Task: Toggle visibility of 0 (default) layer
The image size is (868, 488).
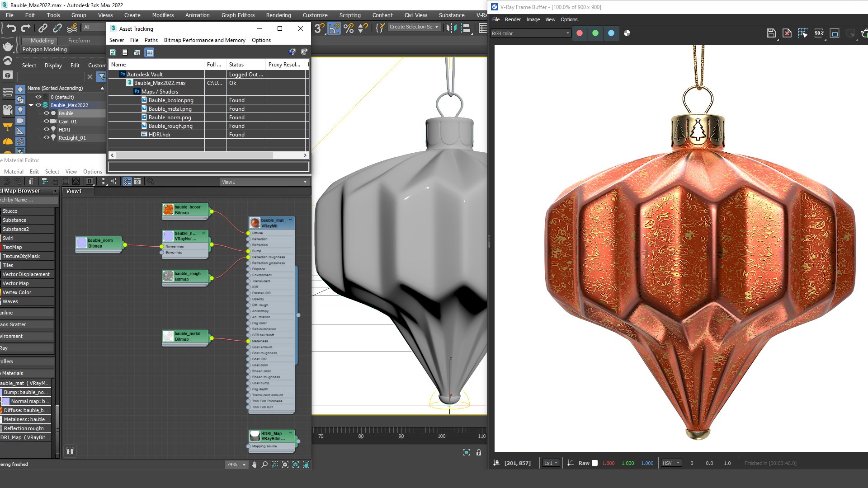Action: click(38, 97)
